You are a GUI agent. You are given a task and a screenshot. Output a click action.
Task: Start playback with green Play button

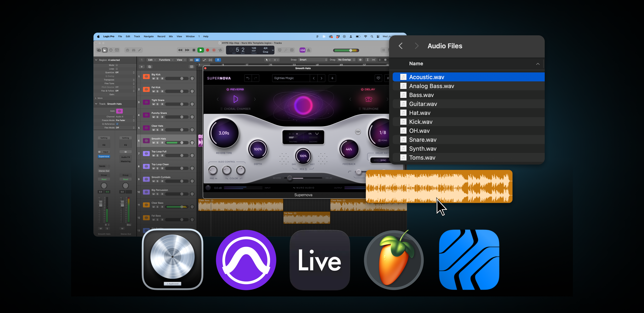click(x=201, y=50)
